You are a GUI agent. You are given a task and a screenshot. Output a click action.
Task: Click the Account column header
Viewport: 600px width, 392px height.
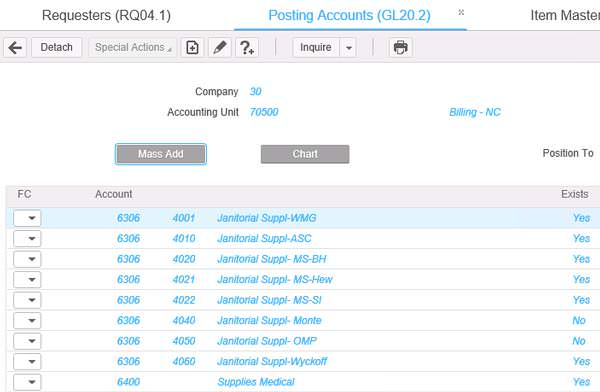pos(114,194)
